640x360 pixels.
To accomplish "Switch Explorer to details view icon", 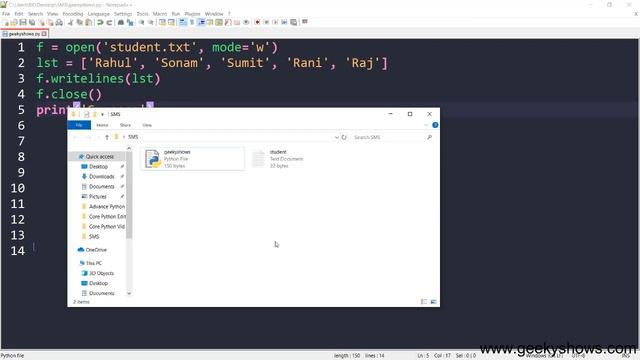I will tap(424, 302).
